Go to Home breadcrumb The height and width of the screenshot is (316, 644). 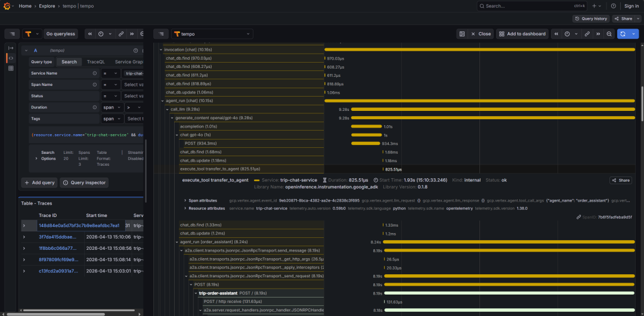[26, 6]
